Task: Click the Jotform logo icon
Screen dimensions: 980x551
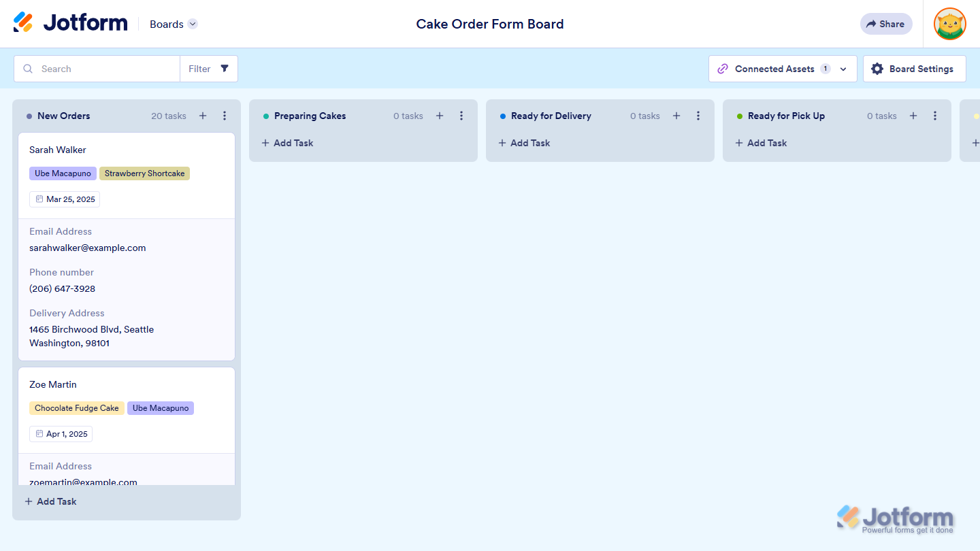Action: click(x=23, y=22)
